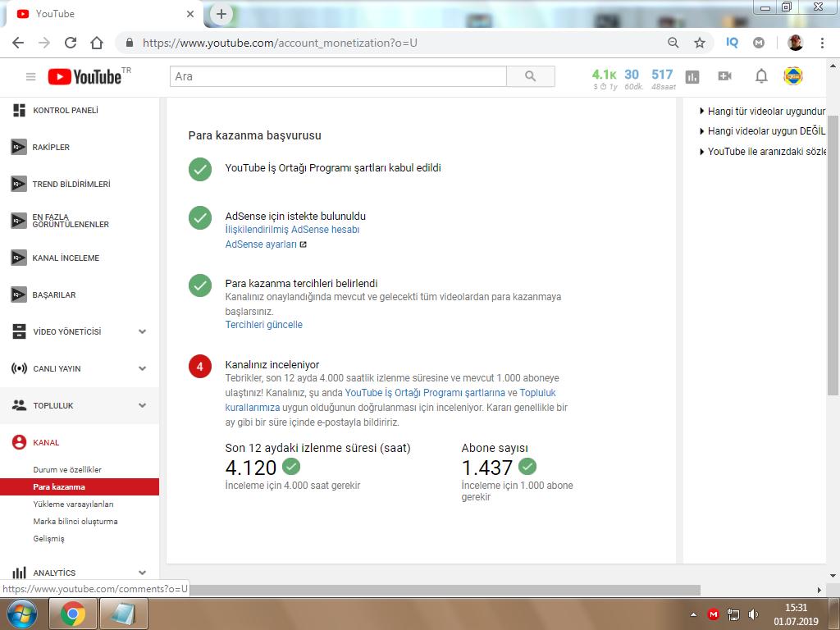Image resolution: width=840 pixels, height=630 pixels.
Task: Open a new browser tab
Action: (221, 14)
